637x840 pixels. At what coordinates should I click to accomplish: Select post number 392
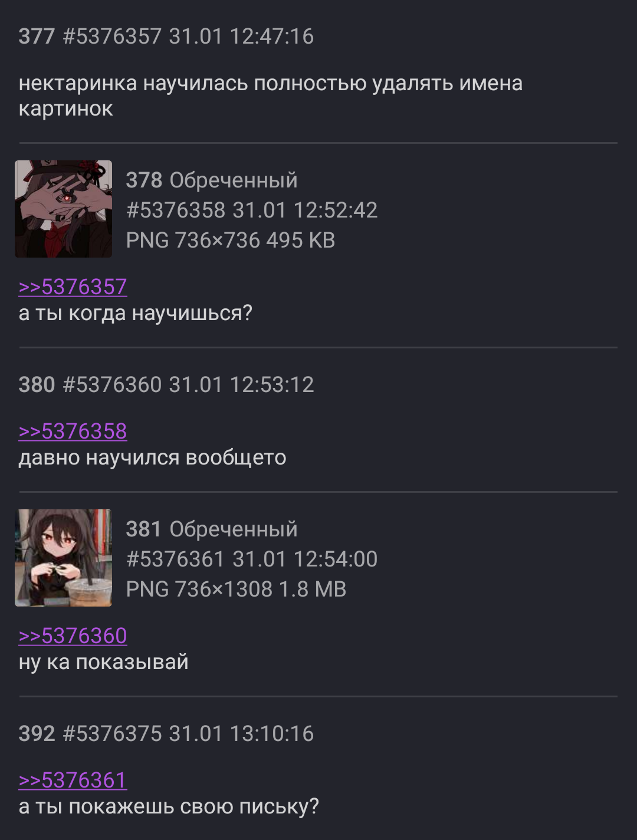point(37,734)
